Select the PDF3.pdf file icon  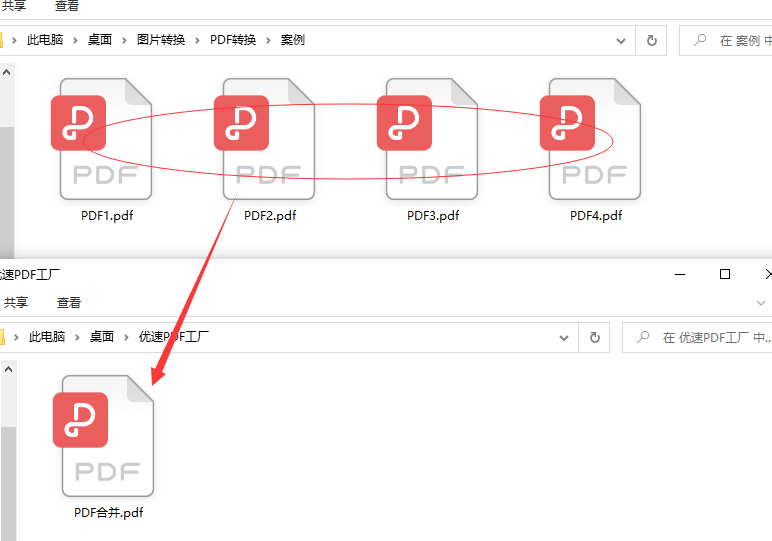tap(427, 139)
